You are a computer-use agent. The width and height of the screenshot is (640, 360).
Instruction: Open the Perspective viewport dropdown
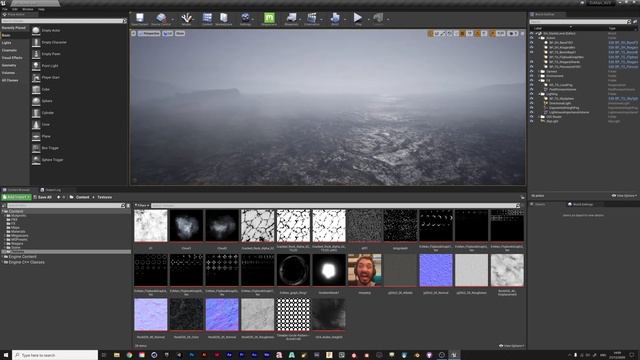click(149, 33)
